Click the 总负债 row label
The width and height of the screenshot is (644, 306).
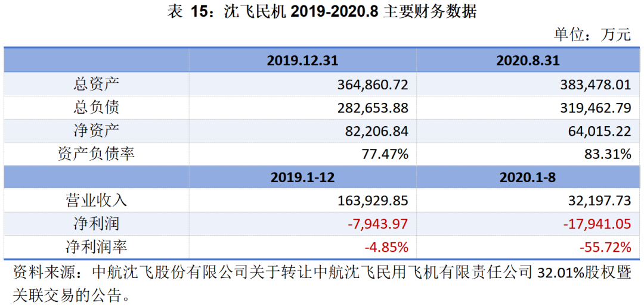pyautogui.click(x=96, y=107)
